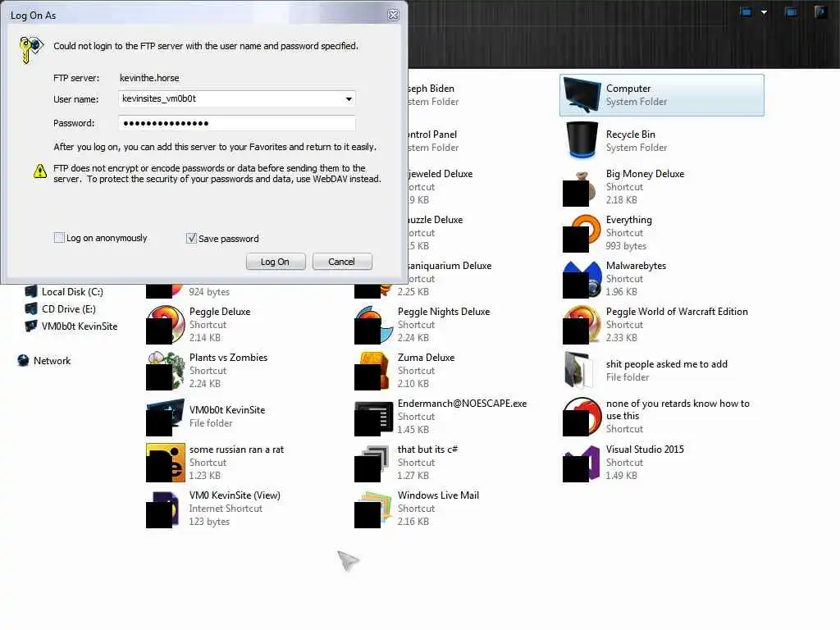Expand the User name dropdown
Image resolution: width=840 pixels, height=630 pixels.
349,99
